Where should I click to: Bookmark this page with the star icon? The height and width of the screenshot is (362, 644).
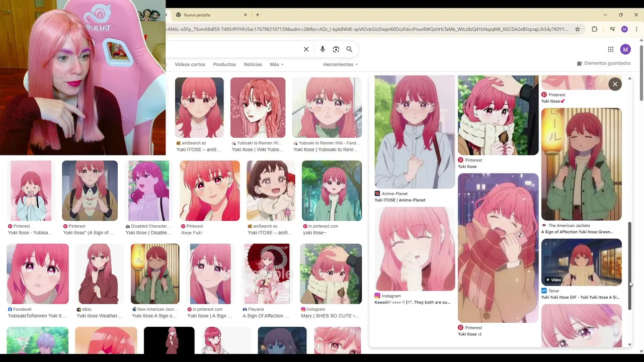coord(578,29)
